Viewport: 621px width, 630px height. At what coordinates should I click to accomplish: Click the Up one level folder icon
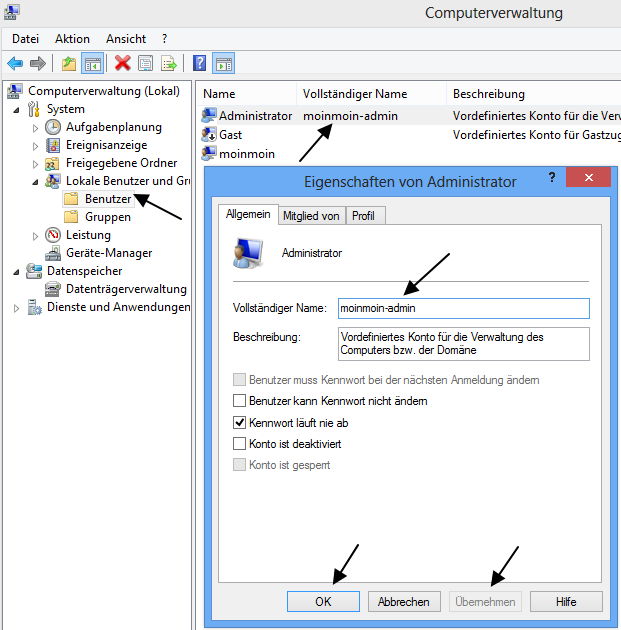coord(69,63)
